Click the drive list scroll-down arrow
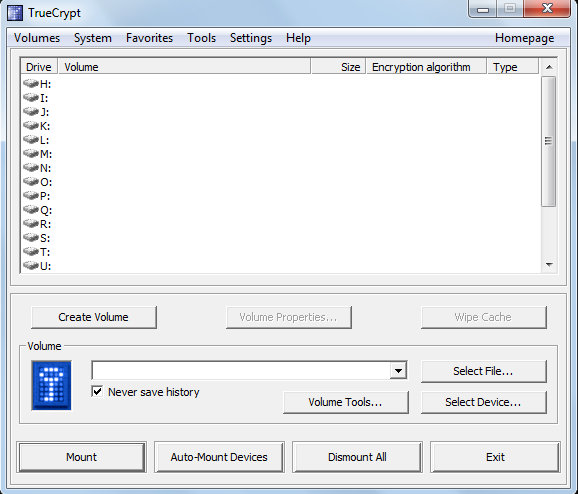Screen dimensions: 578x494 pyautogui.click(x=549, y=265)
